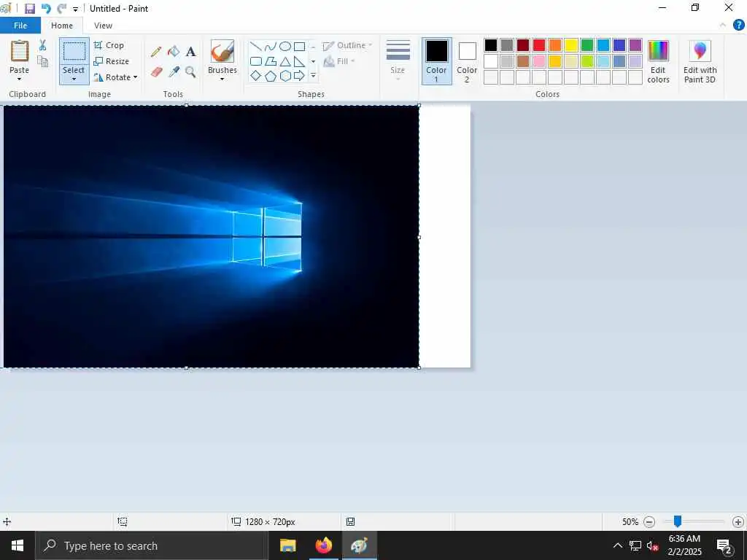This screenshot has width=747, height=560.
Task: Open the notification center icon
Action: pyautogui.click(x=724, y=545)
